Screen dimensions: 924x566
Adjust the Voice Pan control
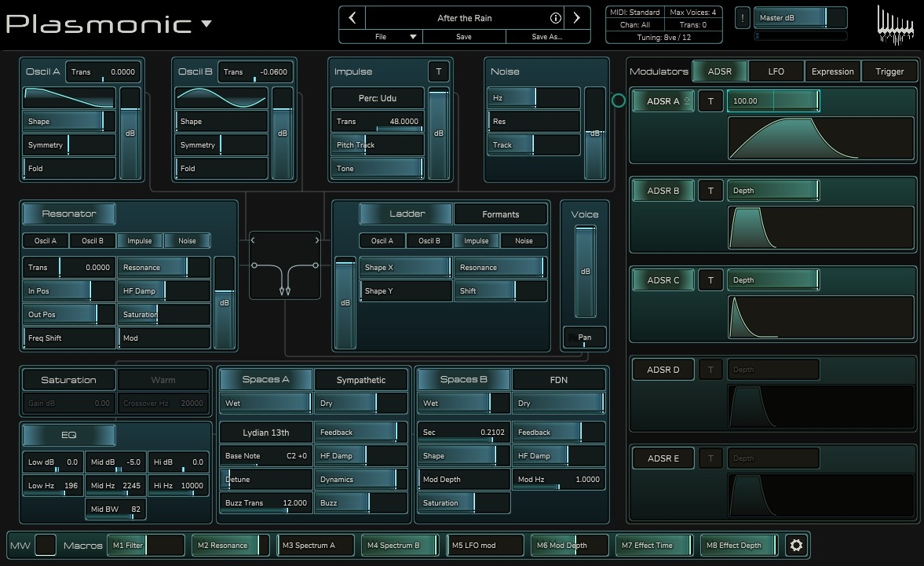[x=585, y=338]
